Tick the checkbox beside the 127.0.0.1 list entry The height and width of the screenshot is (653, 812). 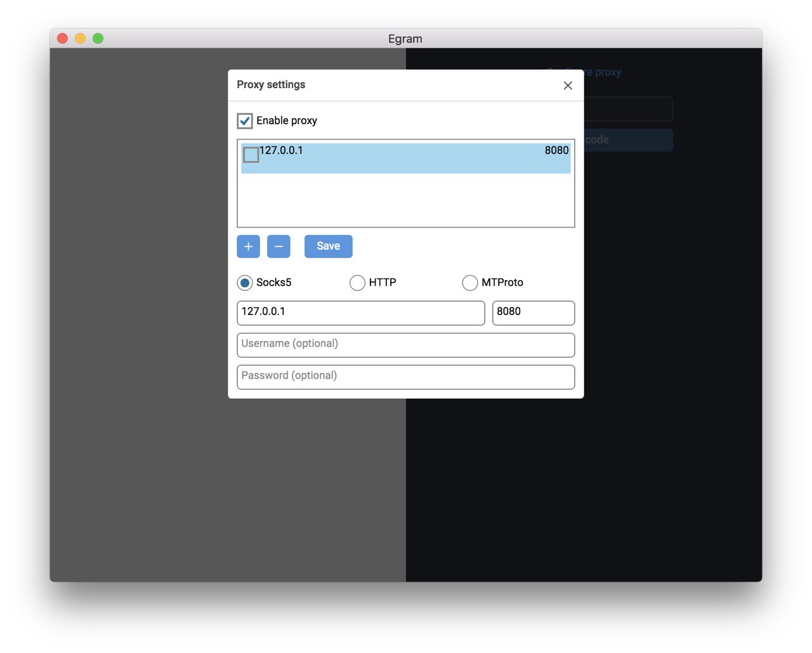point(251,154)
